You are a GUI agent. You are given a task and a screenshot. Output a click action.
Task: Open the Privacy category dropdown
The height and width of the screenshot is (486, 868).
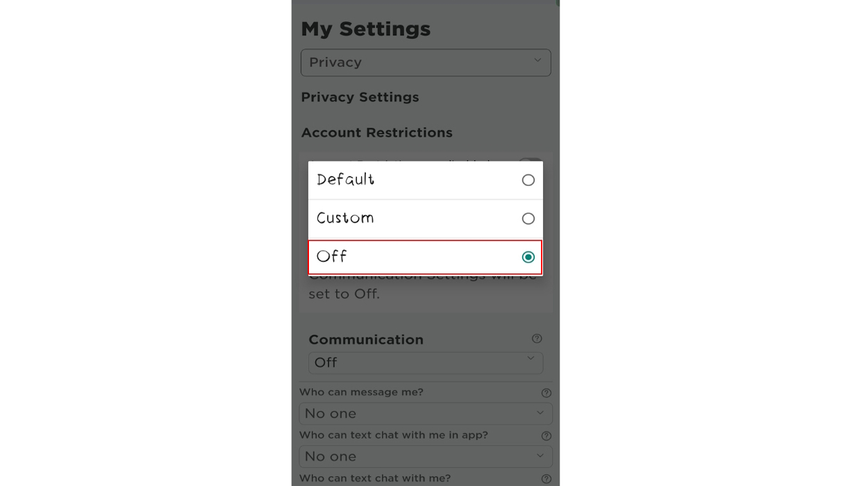tap(426, 62)
